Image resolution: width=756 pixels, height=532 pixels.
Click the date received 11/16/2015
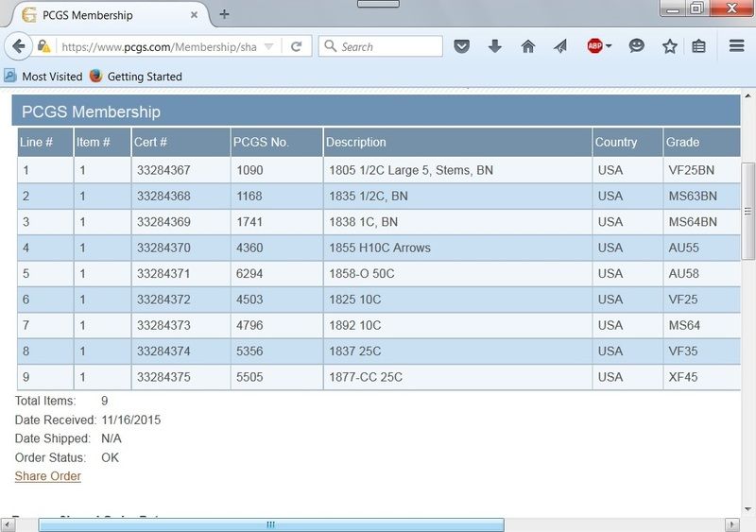(131, 420)
